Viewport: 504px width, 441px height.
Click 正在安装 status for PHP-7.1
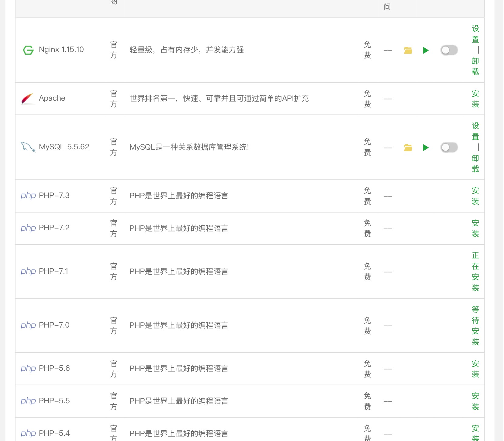click(475, 272)
